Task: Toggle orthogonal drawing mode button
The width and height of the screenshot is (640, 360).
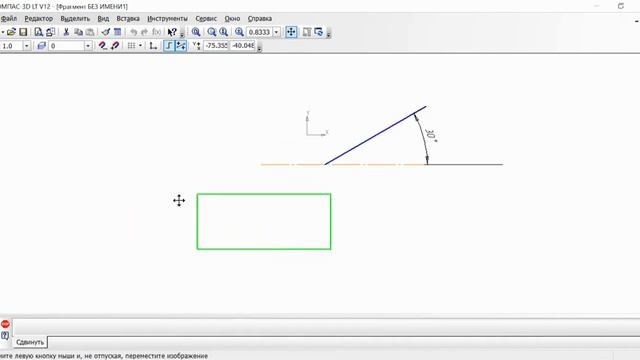Action: [x=169, y=46]
